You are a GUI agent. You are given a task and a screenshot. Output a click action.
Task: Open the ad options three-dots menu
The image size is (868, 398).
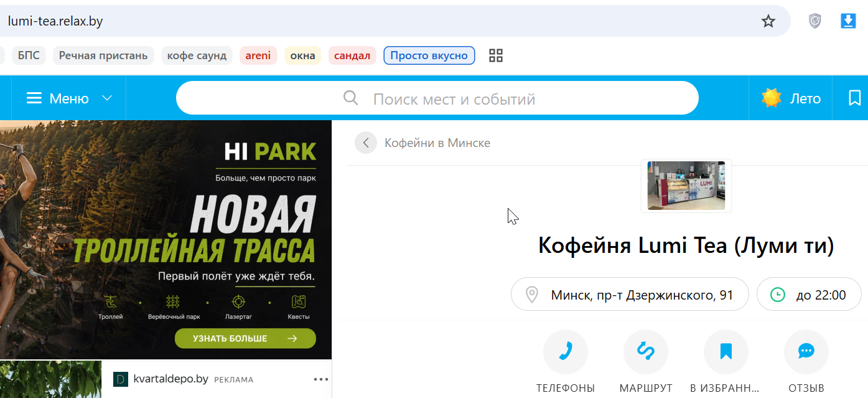pos(321,379)
